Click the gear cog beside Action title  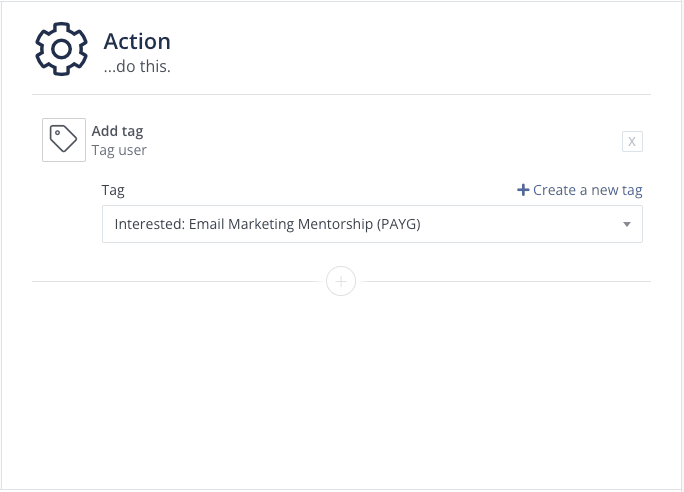point(62,49)
